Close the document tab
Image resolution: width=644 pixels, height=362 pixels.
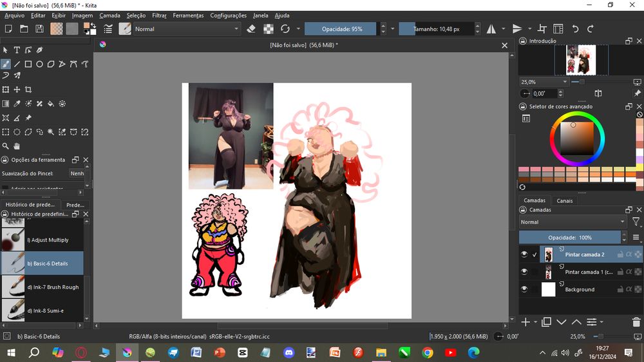coord(504,45)
